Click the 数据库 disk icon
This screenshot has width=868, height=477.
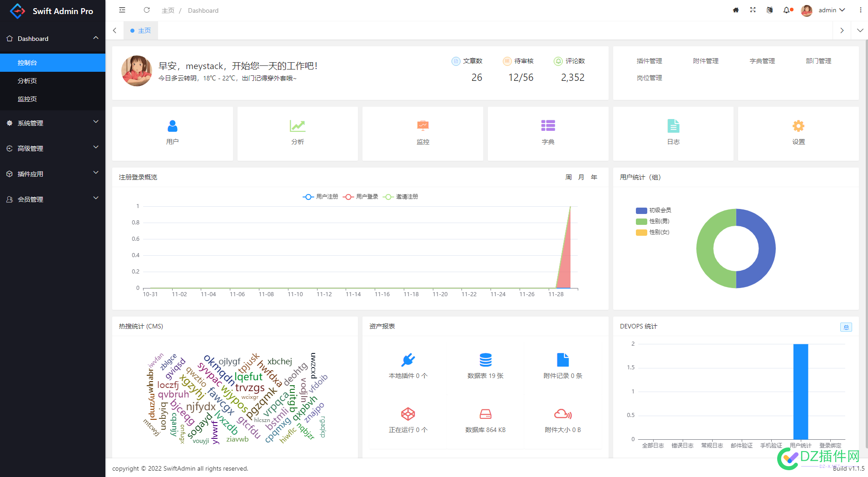point(486,414)
